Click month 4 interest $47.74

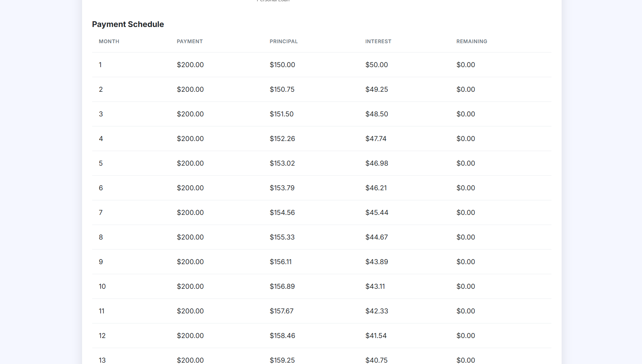(x=376, y=139)
